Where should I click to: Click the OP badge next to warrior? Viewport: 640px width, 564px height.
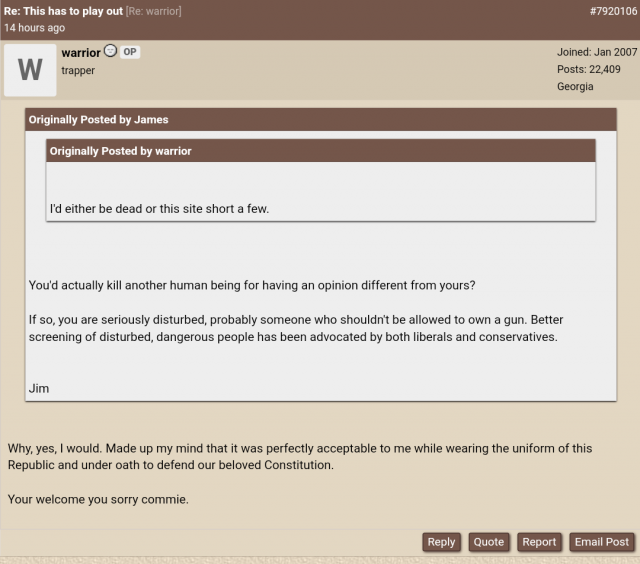(130, 52)
